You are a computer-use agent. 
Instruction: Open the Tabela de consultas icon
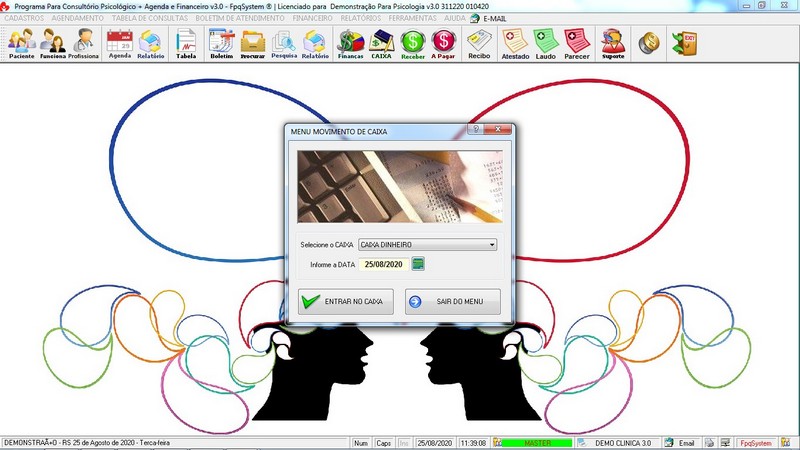click(186, 44)
